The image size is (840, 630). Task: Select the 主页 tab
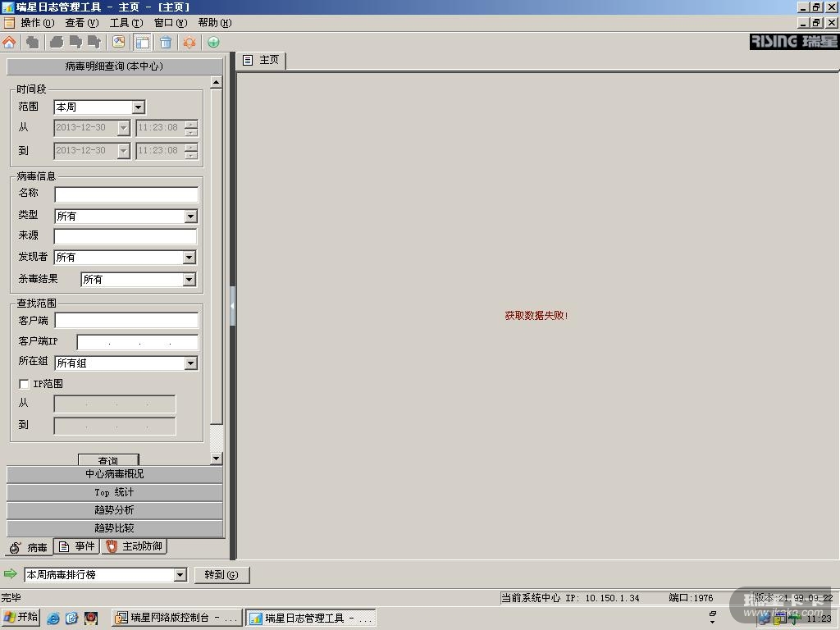point(262,60)
